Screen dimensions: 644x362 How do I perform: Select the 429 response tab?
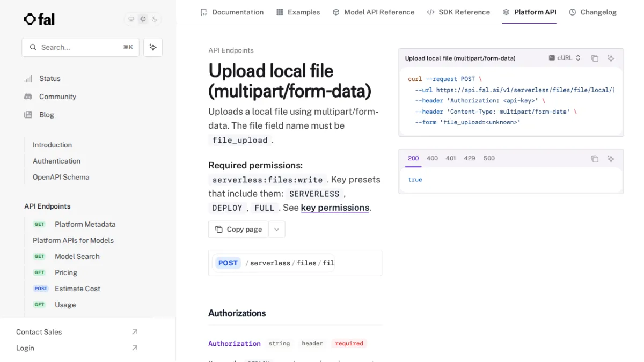pyautogui.click(x=470, y=158)
